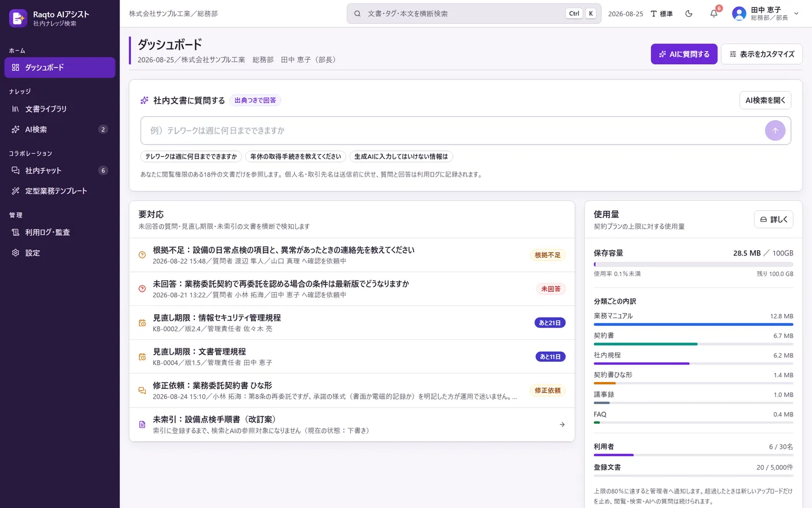Open 修正依頼：業務委託契約書 ひな形 item
This screenshot has width=812, height=508.
pos(351,391)
